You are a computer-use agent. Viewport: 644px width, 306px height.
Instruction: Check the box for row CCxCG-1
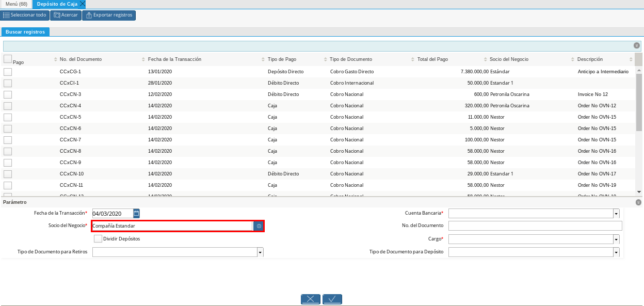pos(8,72)
